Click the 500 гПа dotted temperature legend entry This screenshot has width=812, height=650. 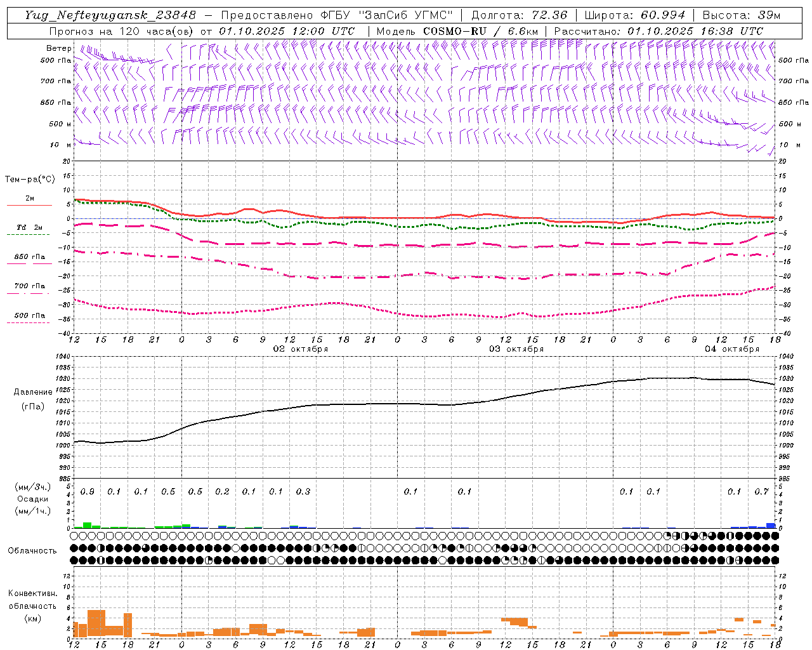30,315
